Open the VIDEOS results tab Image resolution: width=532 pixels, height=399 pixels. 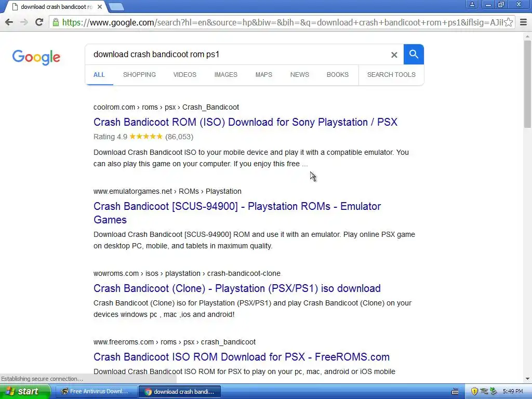coord(185,75)
